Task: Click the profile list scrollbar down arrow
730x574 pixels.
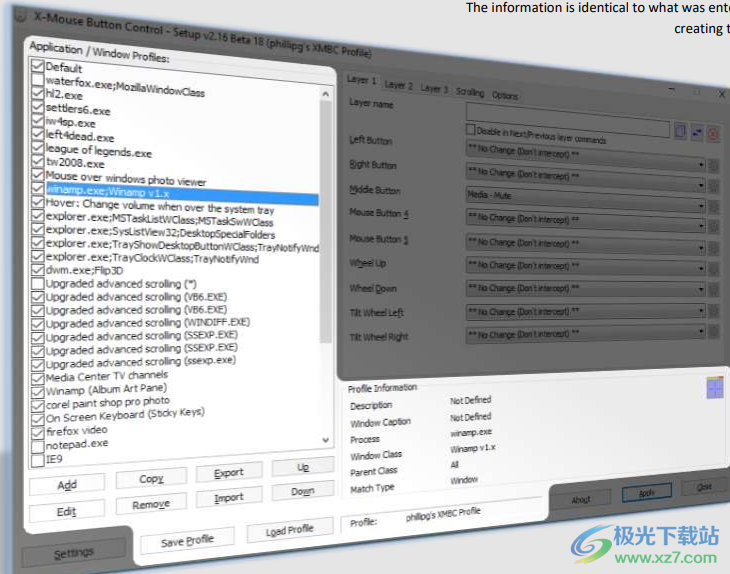Action: [326, 439]
